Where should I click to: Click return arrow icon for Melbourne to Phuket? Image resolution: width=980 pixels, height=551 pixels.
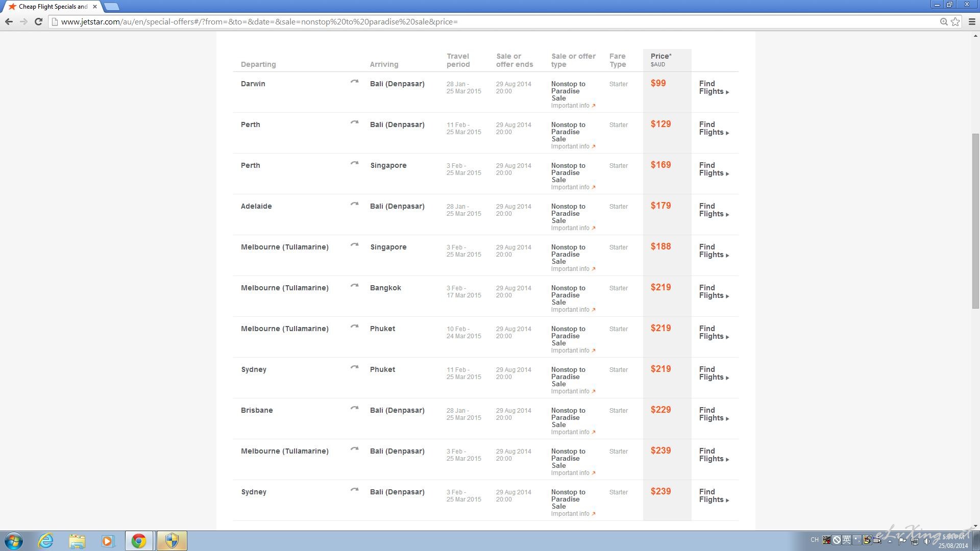(354, 327)
